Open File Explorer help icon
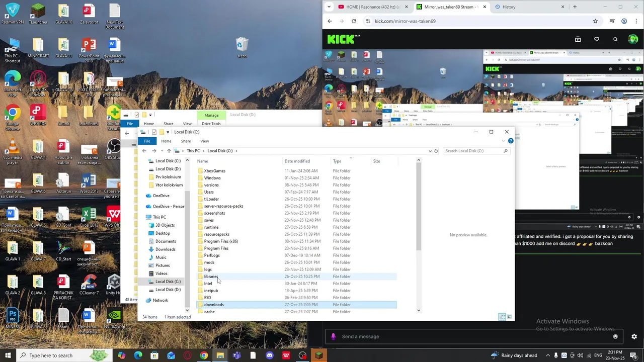644x362 pixels. [510, 141]
